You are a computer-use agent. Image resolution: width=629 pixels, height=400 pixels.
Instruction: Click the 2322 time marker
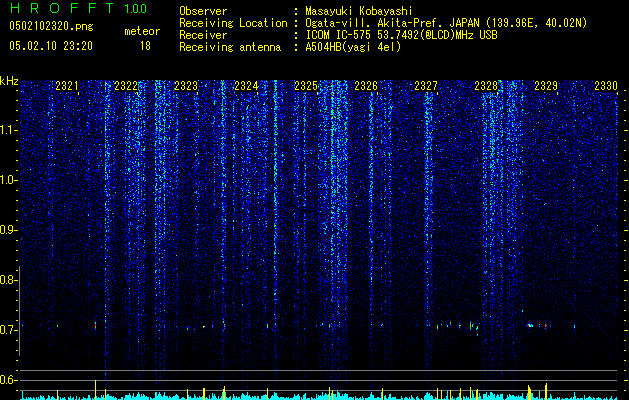tap(126, 86)
